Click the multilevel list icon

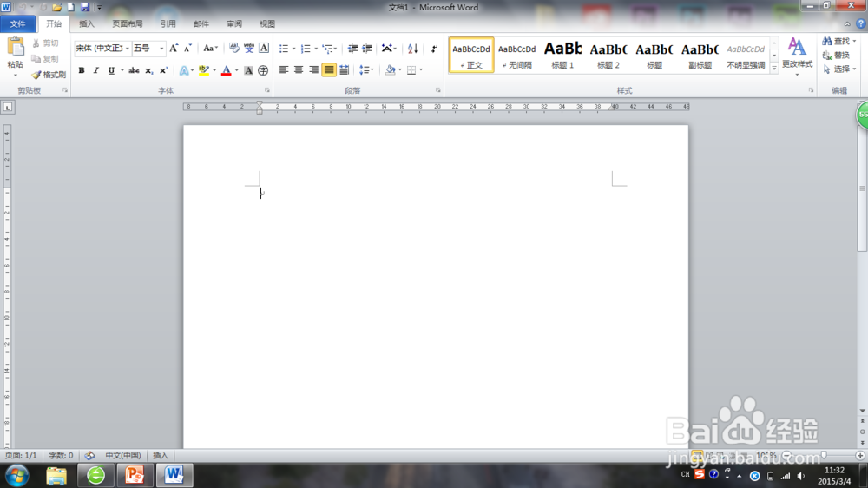pos(328,49)
